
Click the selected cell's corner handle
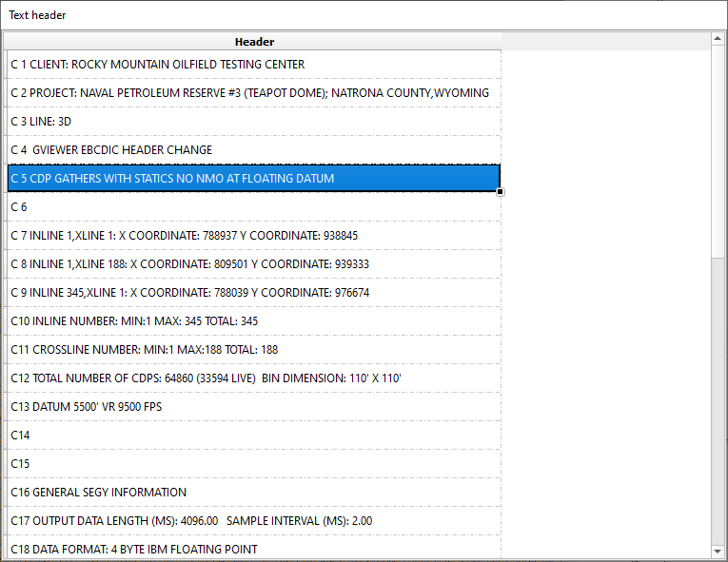pyautogui.click(x=500, y=192)
